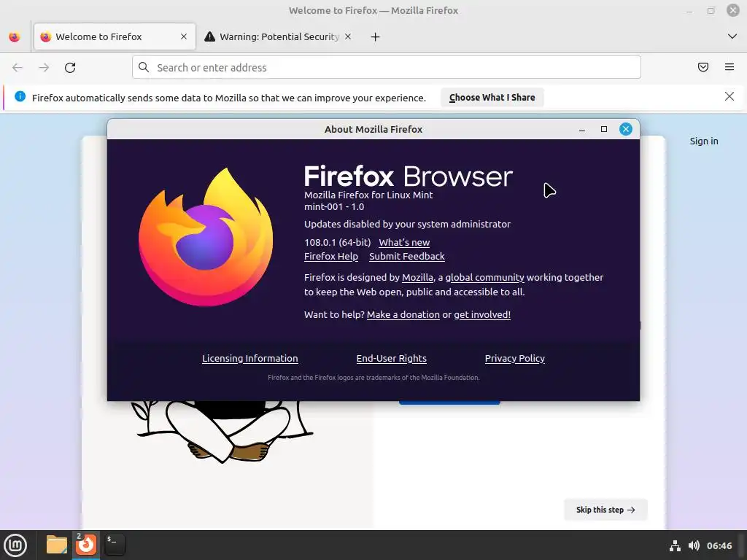
Task: Minimize the main Firefox window
Action: coord(689,10)
